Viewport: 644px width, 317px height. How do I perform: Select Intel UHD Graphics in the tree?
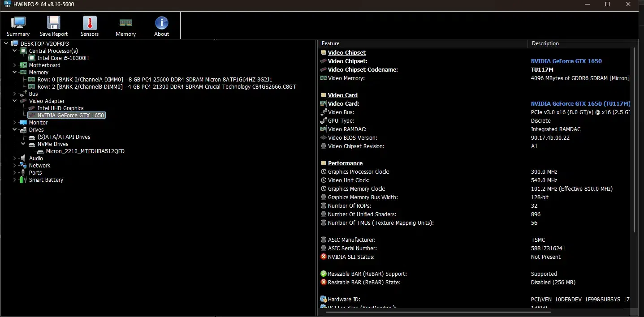pyautogui.click(x=61, y=108)
